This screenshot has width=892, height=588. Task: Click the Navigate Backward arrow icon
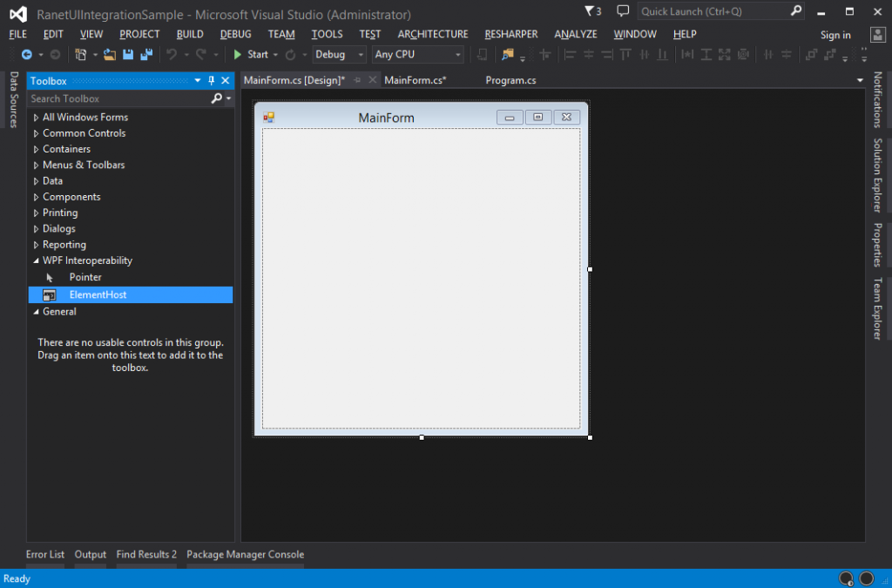pos(28,54)
